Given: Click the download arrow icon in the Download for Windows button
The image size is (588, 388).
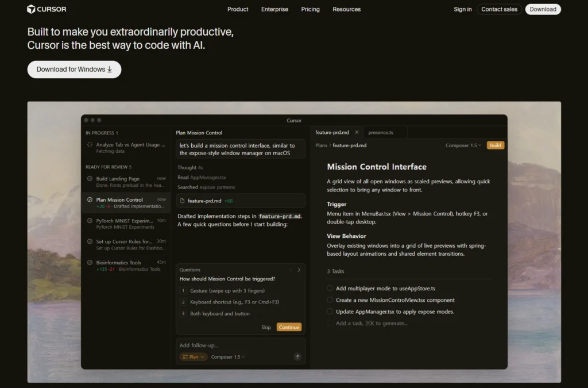Looking at the screenshot, I should tap(110, 70).
